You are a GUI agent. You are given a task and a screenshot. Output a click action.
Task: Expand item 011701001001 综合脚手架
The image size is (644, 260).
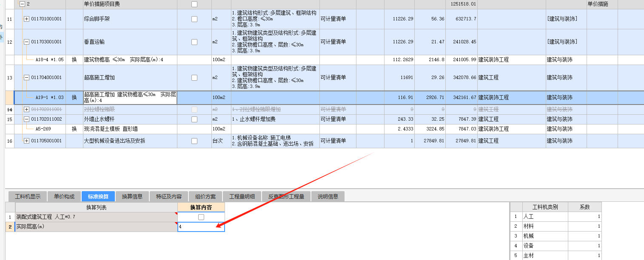pyautogui.click(x=26, y=19)
